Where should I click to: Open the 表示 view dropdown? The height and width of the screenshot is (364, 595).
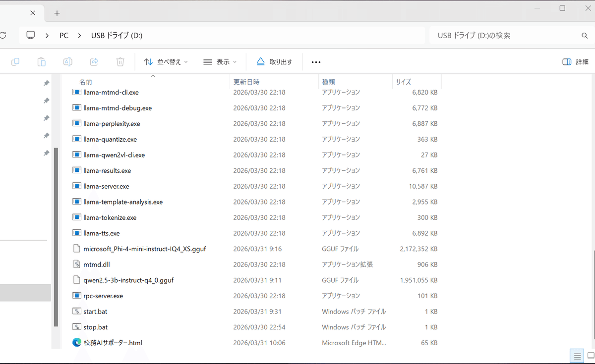pyautogui.click(x=220, y=62)
